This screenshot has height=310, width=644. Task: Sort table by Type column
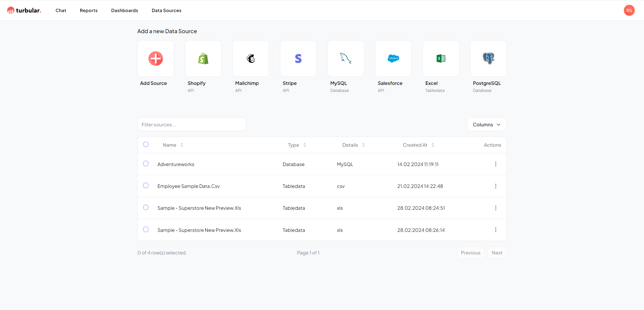297,145
